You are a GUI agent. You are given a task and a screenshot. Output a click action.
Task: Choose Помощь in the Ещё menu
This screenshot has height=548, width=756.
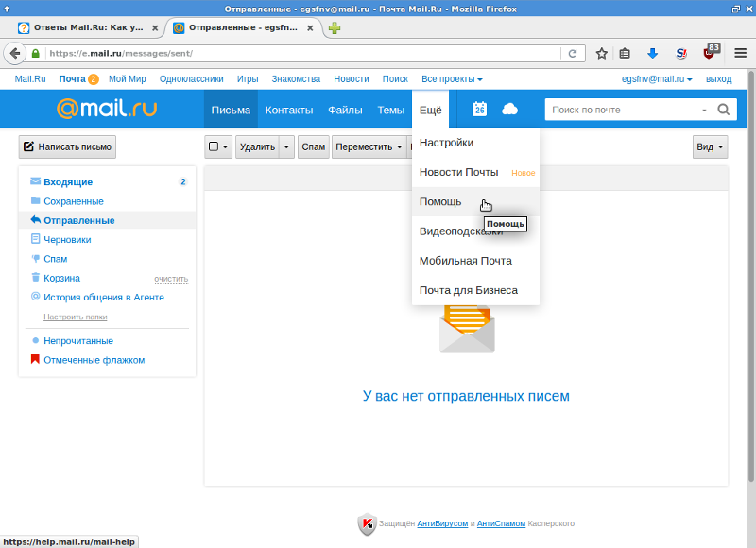(475, 201)
